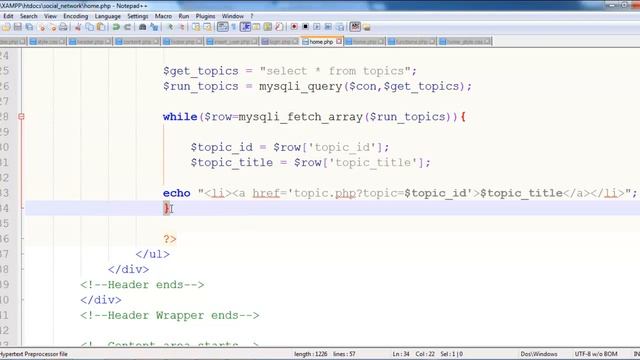Click the Hypertext Preprocessor file status label

(x=34, y=354)
